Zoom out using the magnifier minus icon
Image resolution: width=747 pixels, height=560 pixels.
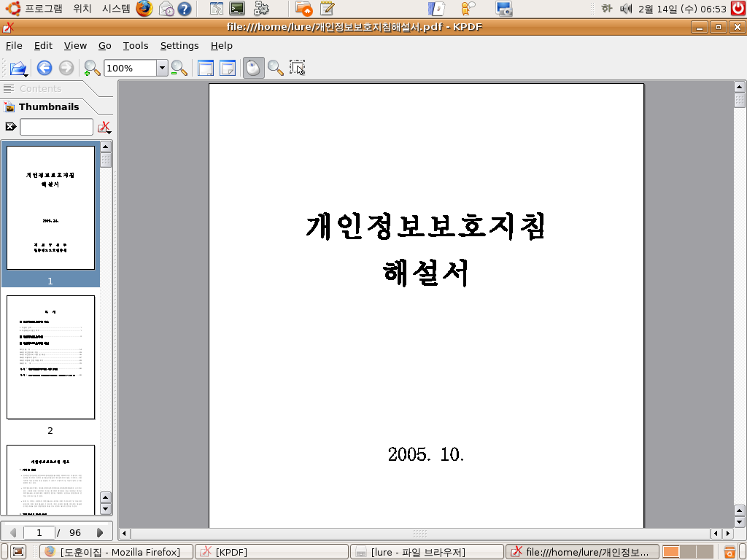click(179, 67)
